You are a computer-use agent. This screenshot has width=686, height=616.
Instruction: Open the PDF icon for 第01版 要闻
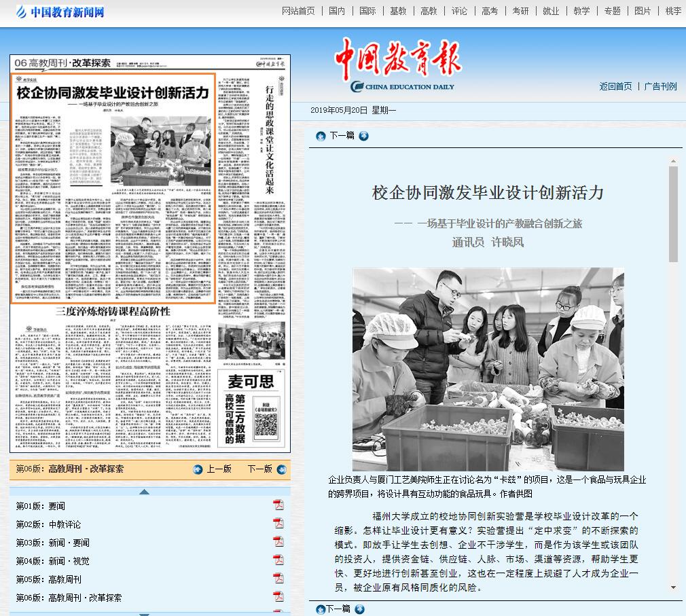[x=278, y=505]
